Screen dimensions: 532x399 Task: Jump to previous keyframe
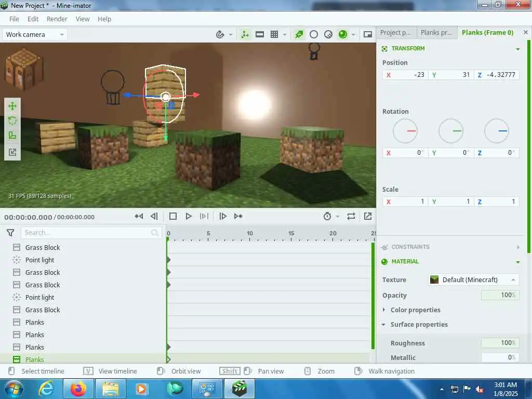tap(139, 216)
